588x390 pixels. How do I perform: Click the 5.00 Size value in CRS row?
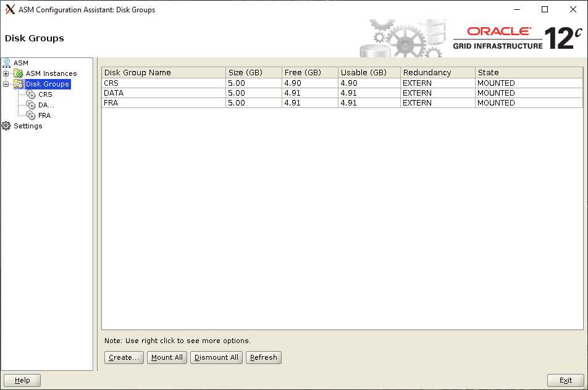(254, 83)
